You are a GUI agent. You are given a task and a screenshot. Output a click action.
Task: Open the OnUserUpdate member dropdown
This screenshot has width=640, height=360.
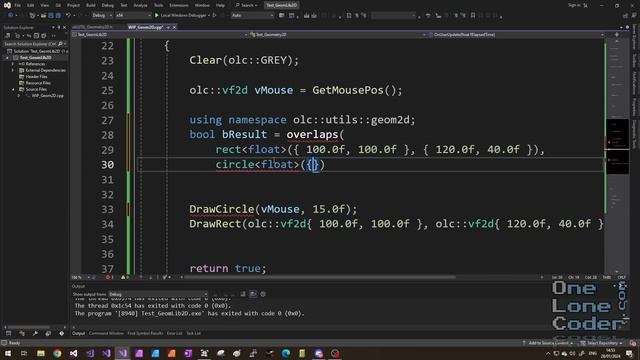point(516,35)
